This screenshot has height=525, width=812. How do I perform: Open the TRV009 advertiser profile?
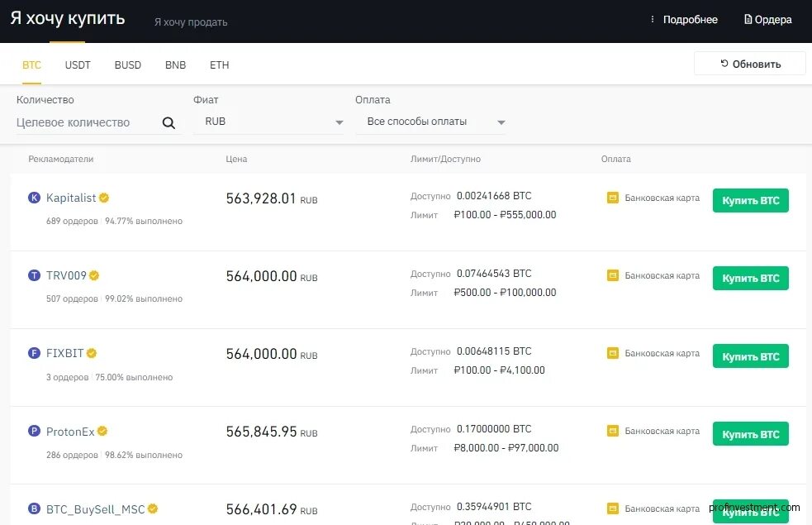coord(66,275)
